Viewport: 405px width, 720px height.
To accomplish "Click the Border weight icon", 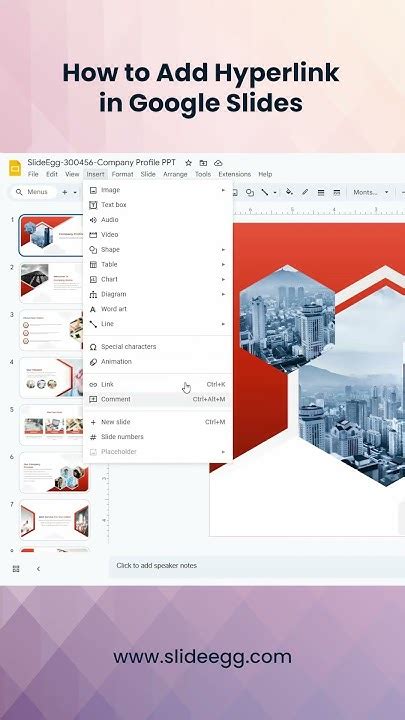I will [x=321, y=192].
